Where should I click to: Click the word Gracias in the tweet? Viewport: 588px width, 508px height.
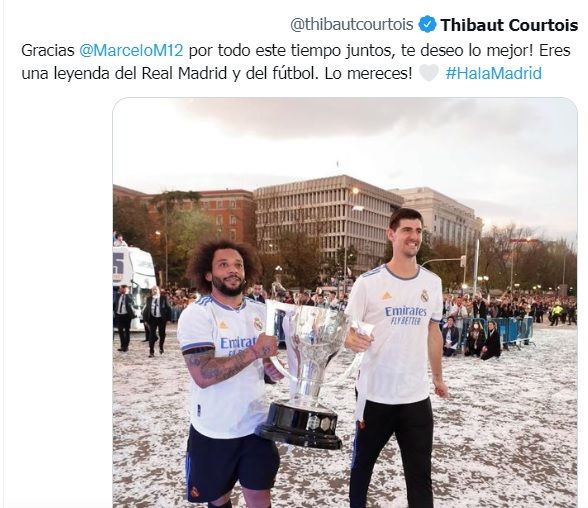[x=48, y=50]
